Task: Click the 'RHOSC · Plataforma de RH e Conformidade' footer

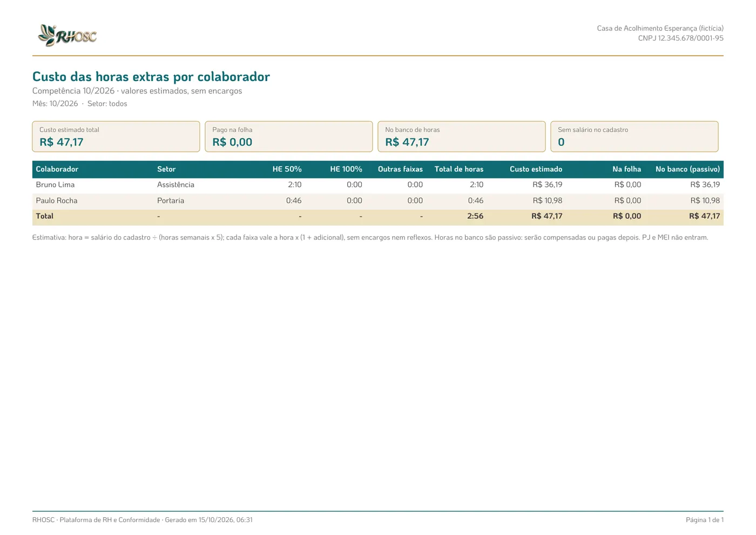Action: click(x=143, y=520)
